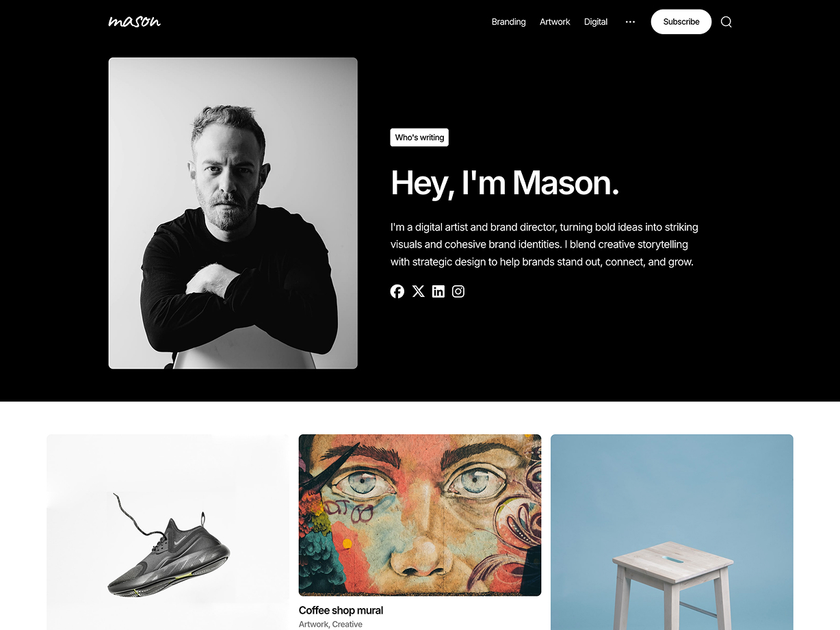Go to the Digital menu item
Viewport: 840px width, 630px height.
(596, 22)
